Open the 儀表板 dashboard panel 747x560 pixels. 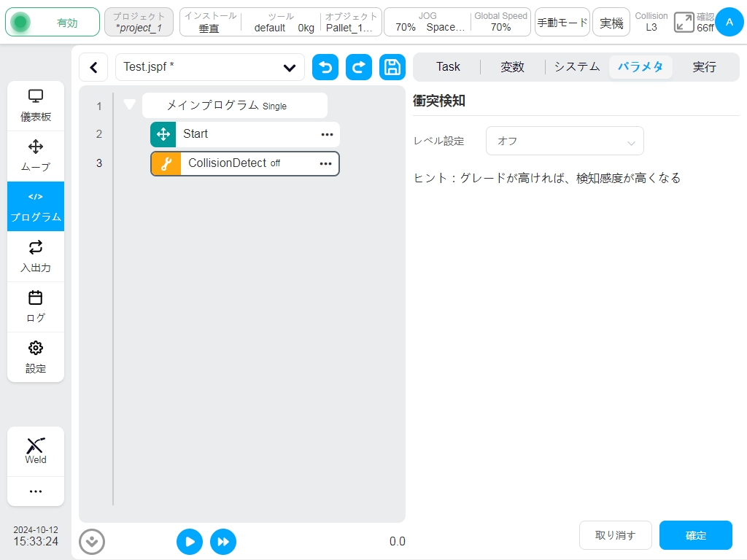36,106
